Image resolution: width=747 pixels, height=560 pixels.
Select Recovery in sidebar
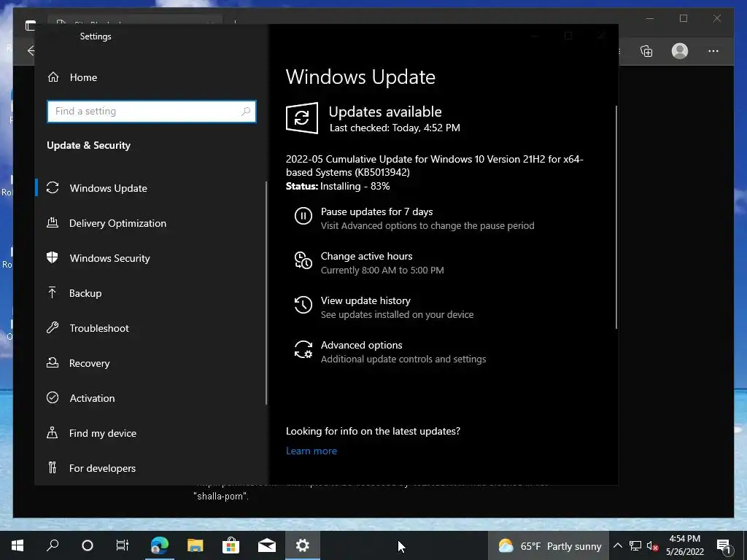[x=89, y=363]
